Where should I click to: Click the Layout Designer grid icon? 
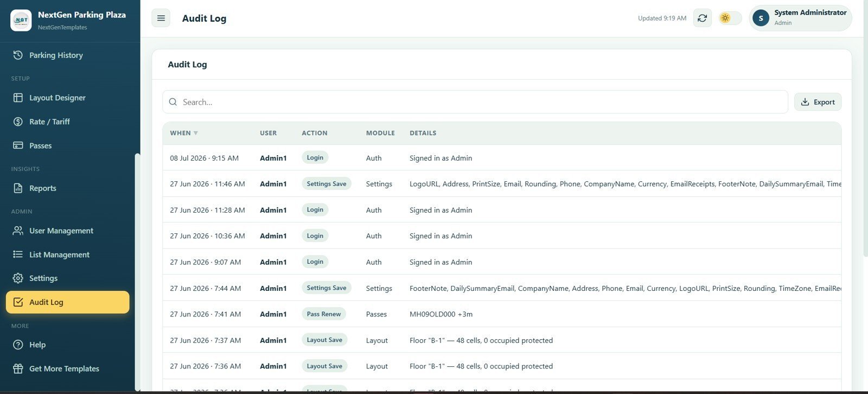(x=18, y=98)
